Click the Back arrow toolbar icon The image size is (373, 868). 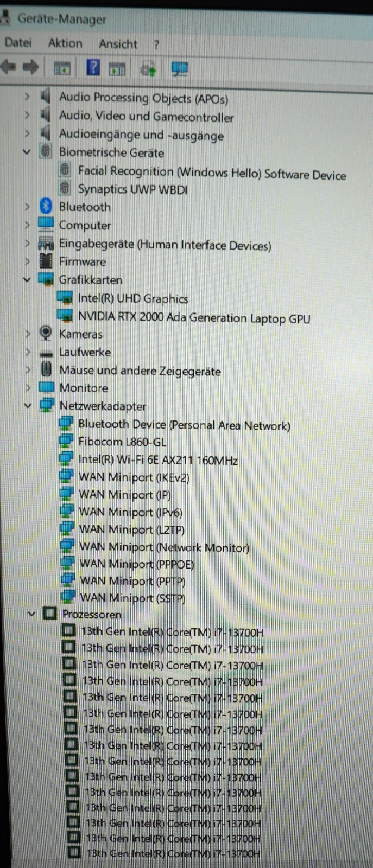[x=8, y=67]
